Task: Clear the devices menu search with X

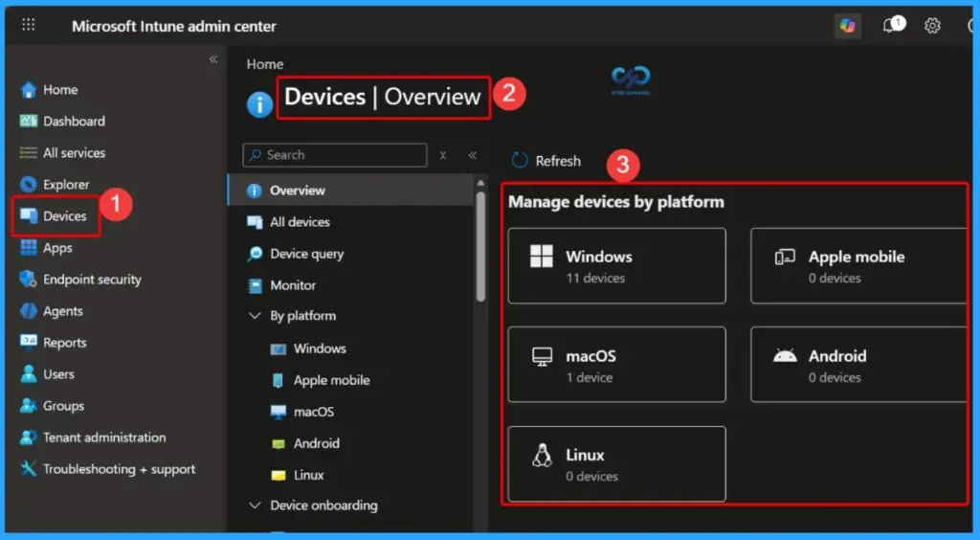Action: pos(442,156)
